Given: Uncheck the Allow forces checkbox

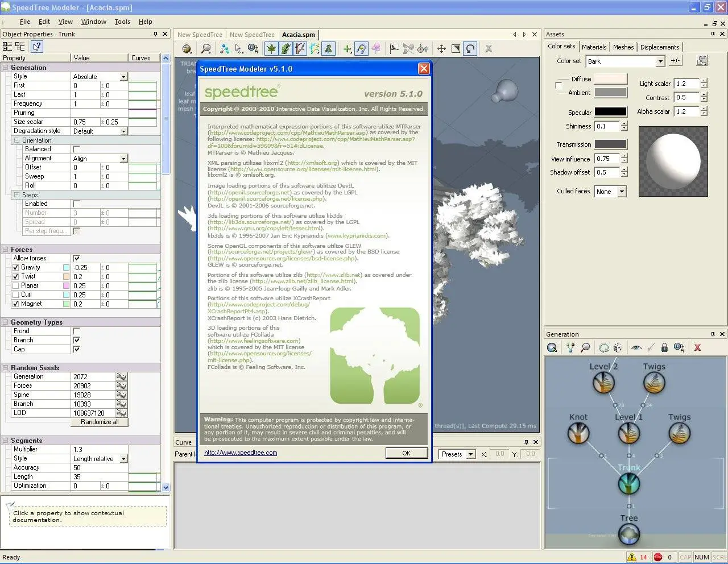Looking at the screenshot, I should click(x=77, y=258).
